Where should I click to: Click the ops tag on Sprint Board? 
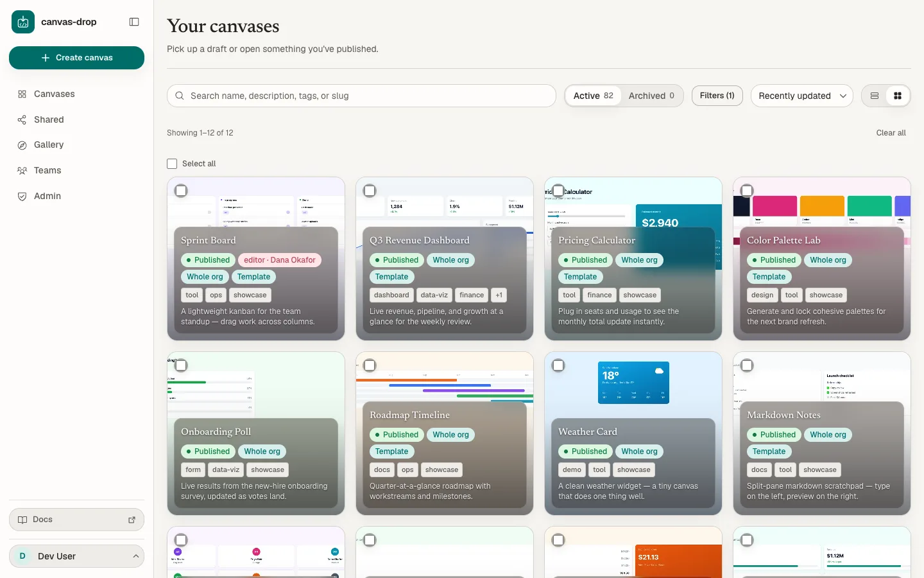click(x=216, y=295)
